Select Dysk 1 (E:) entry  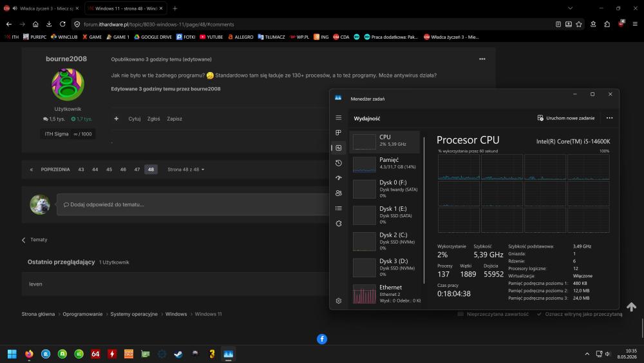coord(385,215)
